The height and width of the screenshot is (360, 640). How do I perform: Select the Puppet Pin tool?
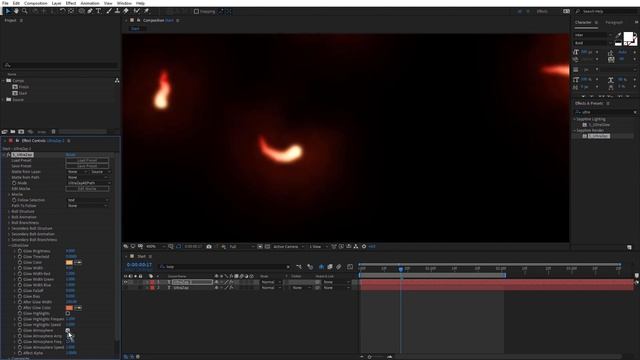tap(146, 11)
